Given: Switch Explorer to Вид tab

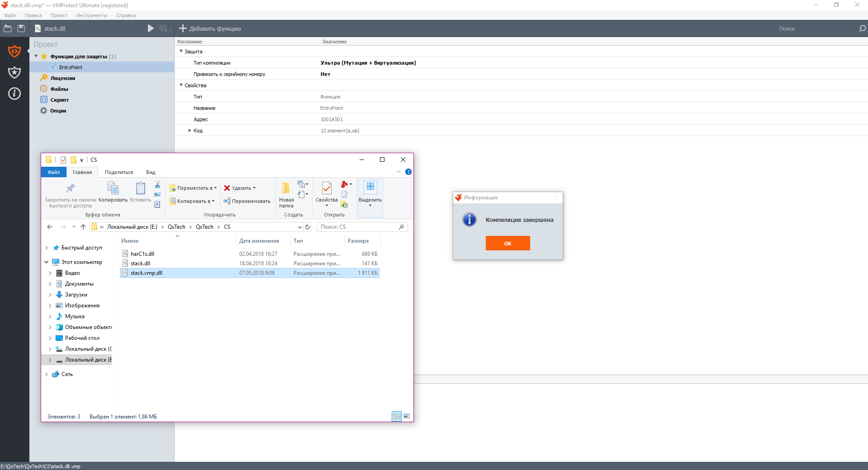Looking at the screenshot, I should pos(151,172).
